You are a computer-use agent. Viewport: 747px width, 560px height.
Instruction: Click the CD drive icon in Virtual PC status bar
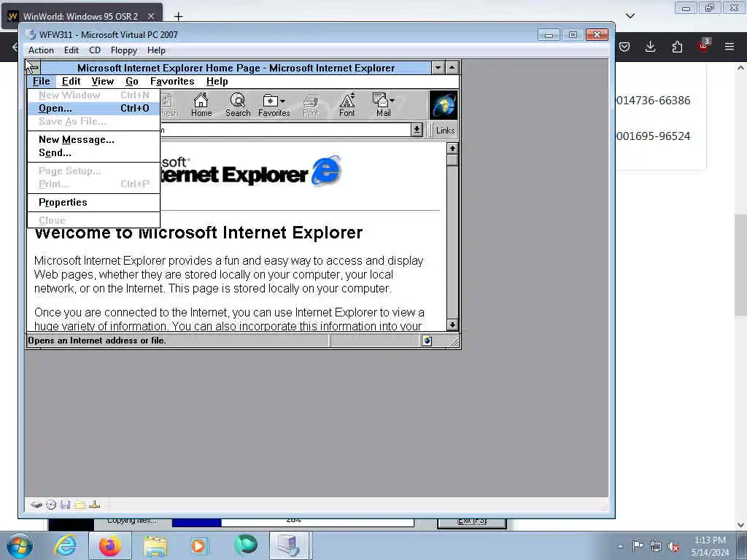point(51,505)
